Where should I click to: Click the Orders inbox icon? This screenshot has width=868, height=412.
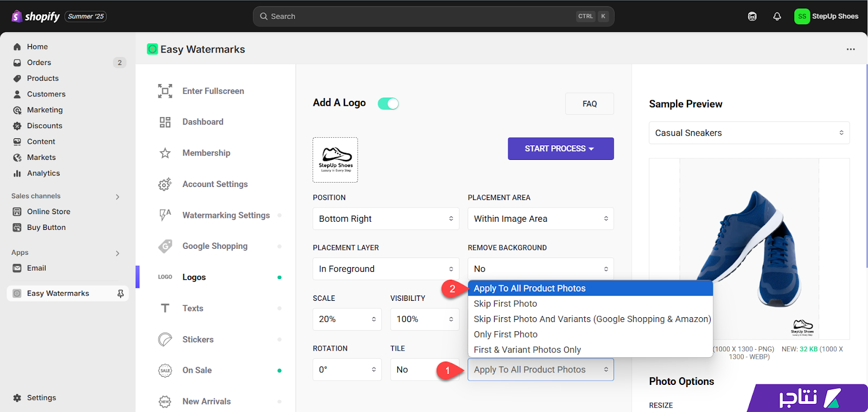[17, 62]
